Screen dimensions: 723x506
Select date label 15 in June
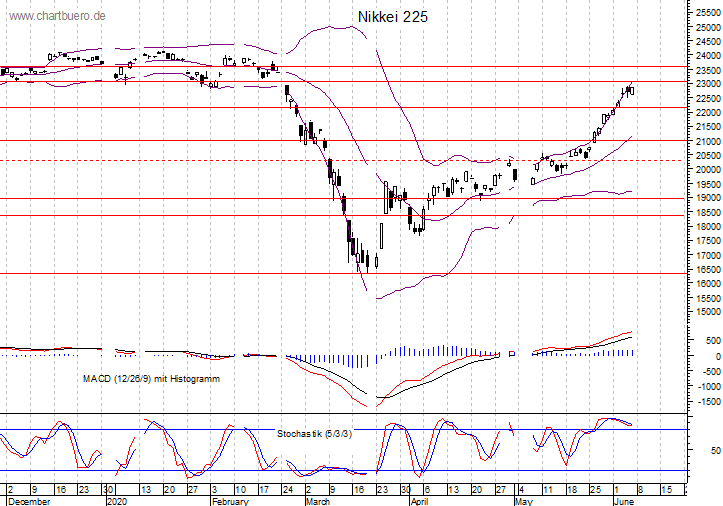coord(666,489)
